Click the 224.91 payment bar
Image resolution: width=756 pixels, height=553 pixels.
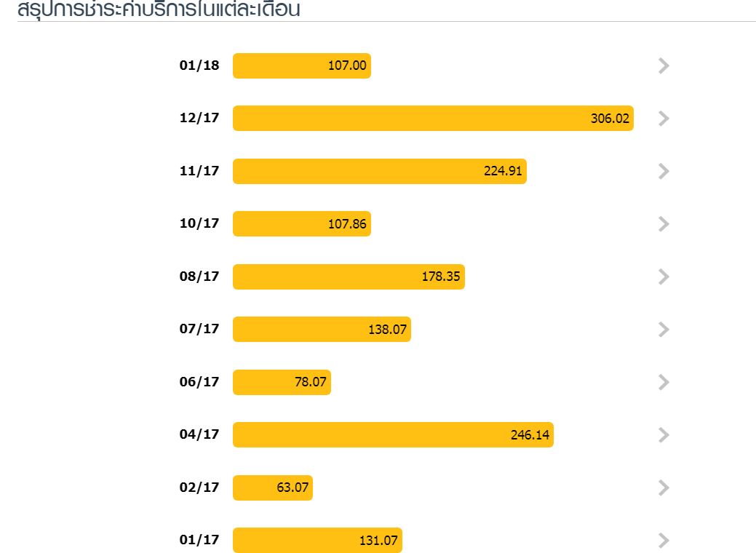click(379, 171)
